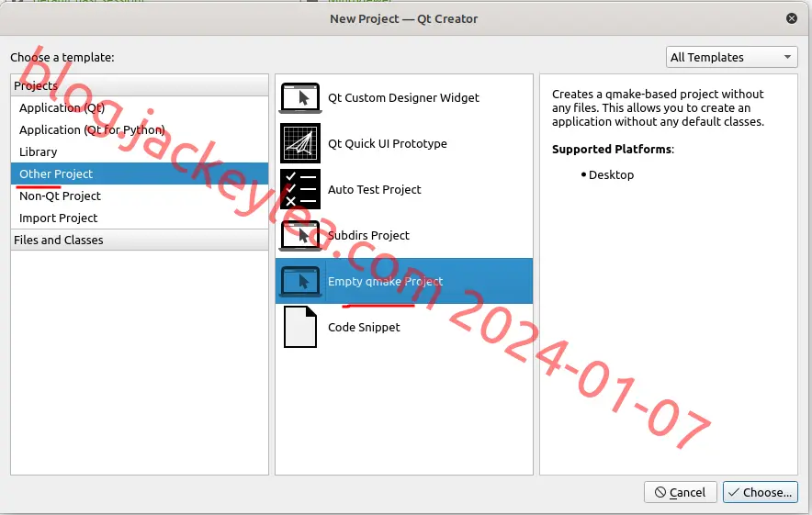Click the Desktop supported platform entry
The height and width of the screenshot is (515, 812).
click(x=611, y=175)
